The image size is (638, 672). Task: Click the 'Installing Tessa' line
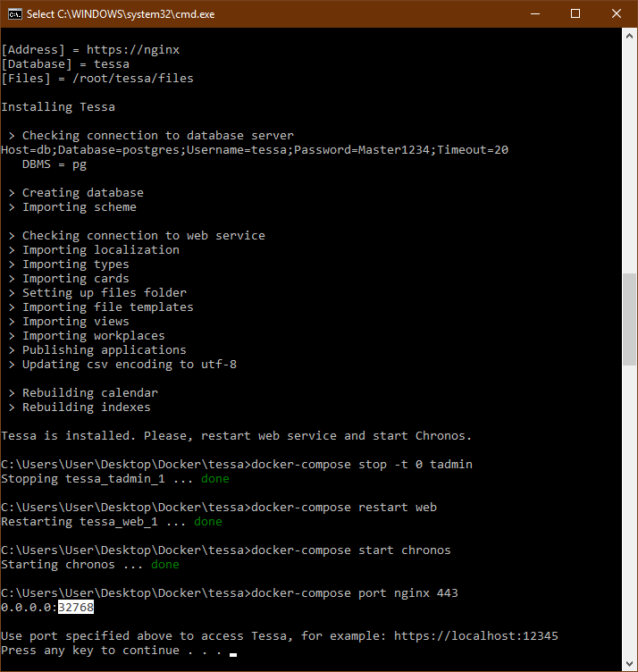tap(58, 106)
